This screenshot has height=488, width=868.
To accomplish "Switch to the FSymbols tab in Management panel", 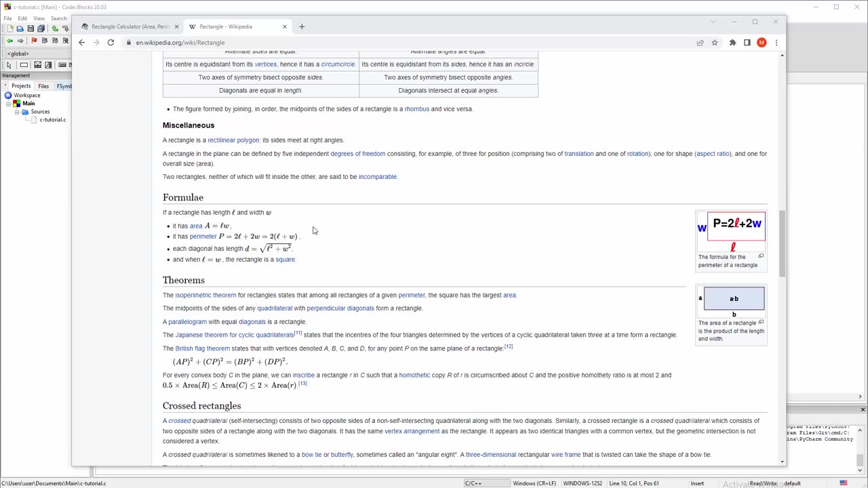I will (64, 86).
